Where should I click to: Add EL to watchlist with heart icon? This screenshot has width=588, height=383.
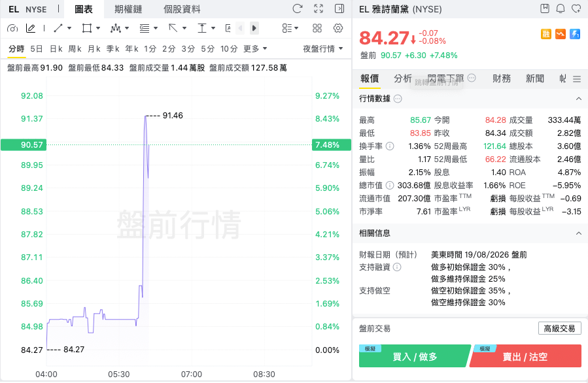tap(576, 8)
